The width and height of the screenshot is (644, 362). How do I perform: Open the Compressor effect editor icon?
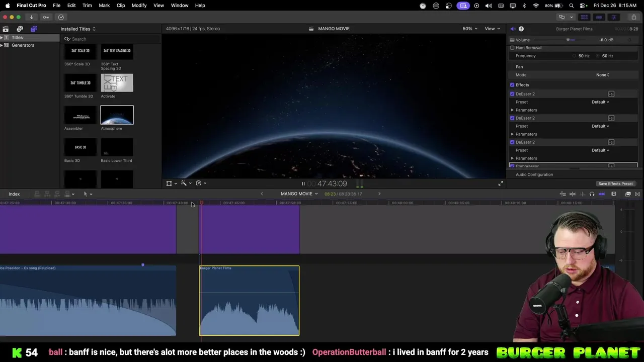point(611,166)
